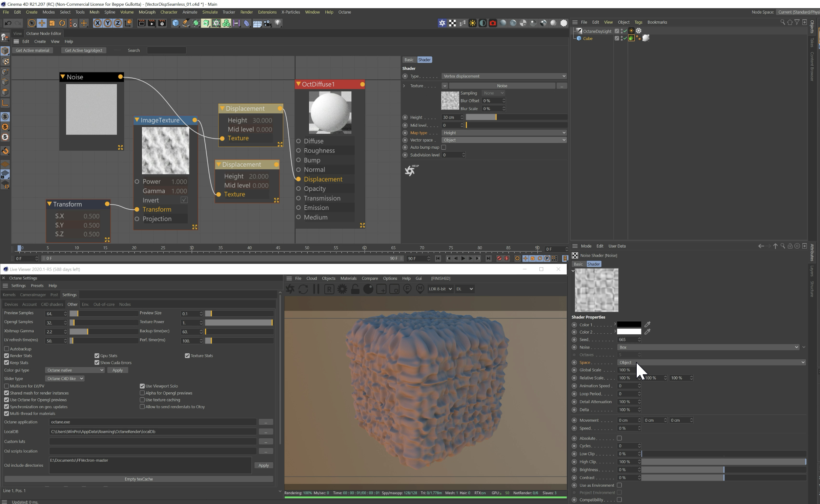Open the MoGraph menu
Image resolution: width=820 pixels, height=504 pixels.
coord(147,12)
